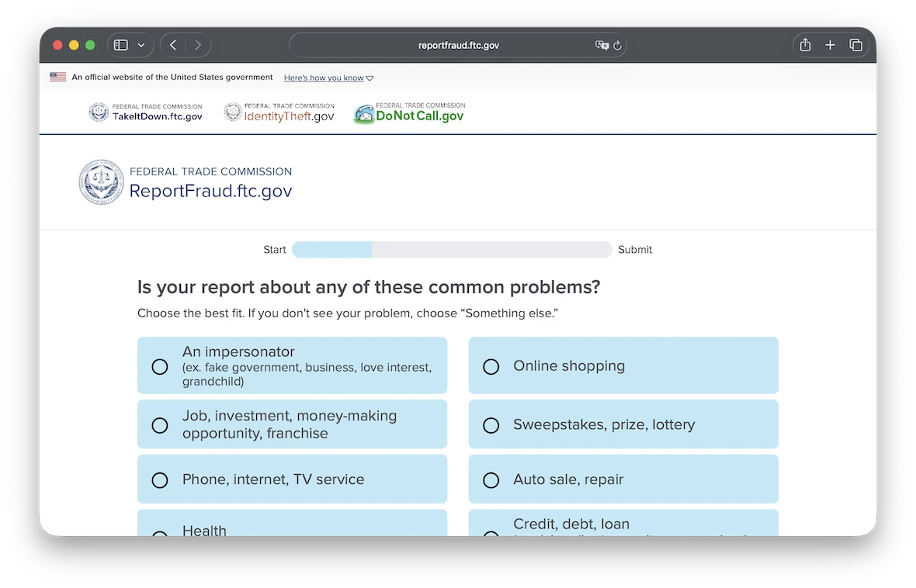The width and height of the screenshot is (916, 588).
Task: Select Phone, internet, TV service option
Action: [x=292, y=479]
